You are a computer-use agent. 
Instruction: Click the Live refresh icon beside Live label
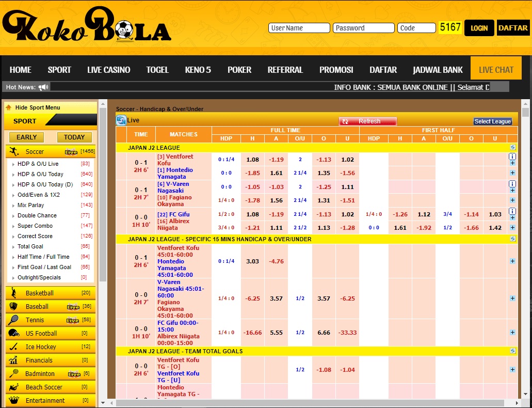tap(121, 120)
